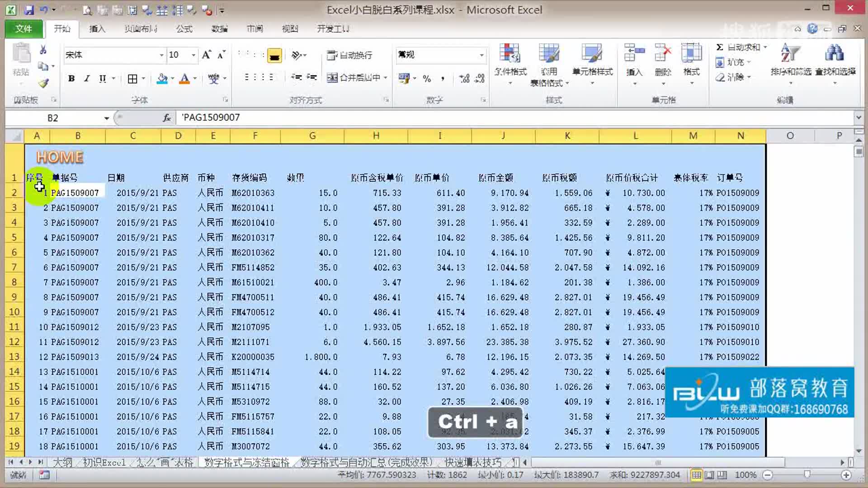The width and height of the screenshot is (868, 488).
Task: Toggle Wrap Text option
Action: pos(350,55)
